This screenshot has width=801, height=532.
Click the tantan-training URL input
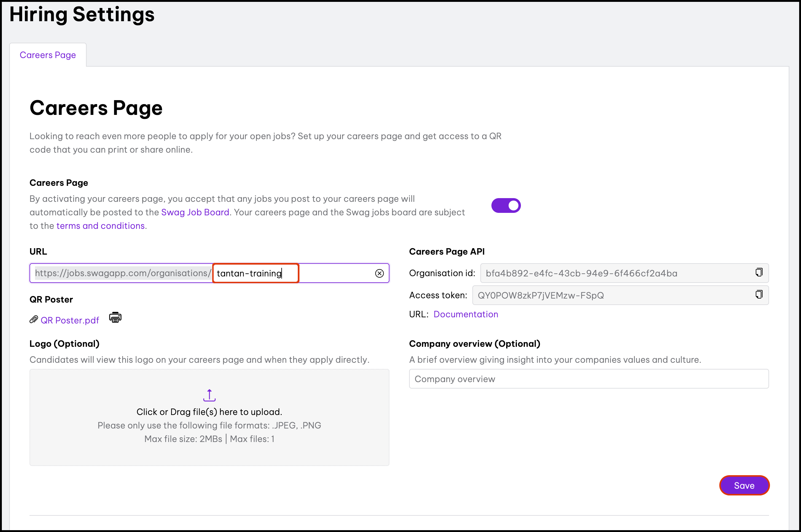[x=256, y=273]
